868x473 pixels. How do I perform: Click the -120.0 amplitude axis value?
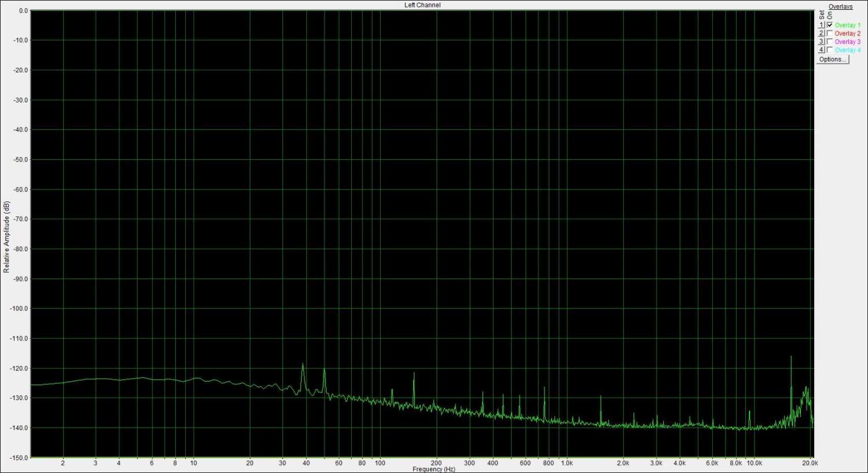[x=19, y=368]
